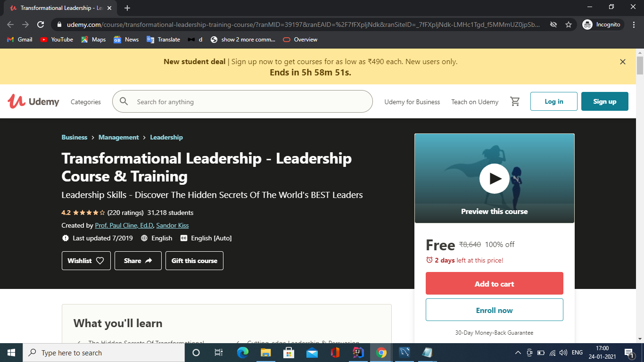The height and width of the screenshot is (362, 644).
Task: Open Office from the taskbar
Action: [335, 353]
